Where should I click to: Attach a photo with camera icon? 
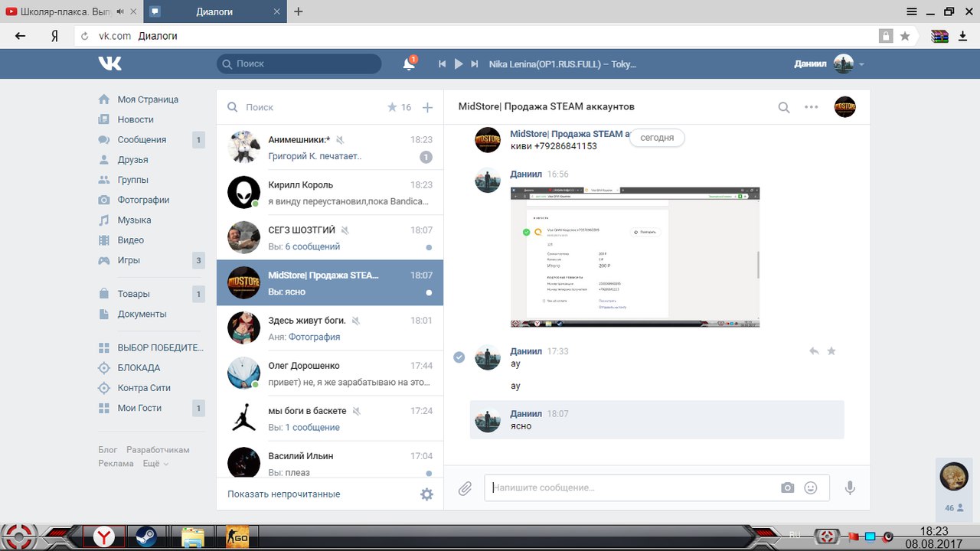pyautogui.click(x=788, y=488)
